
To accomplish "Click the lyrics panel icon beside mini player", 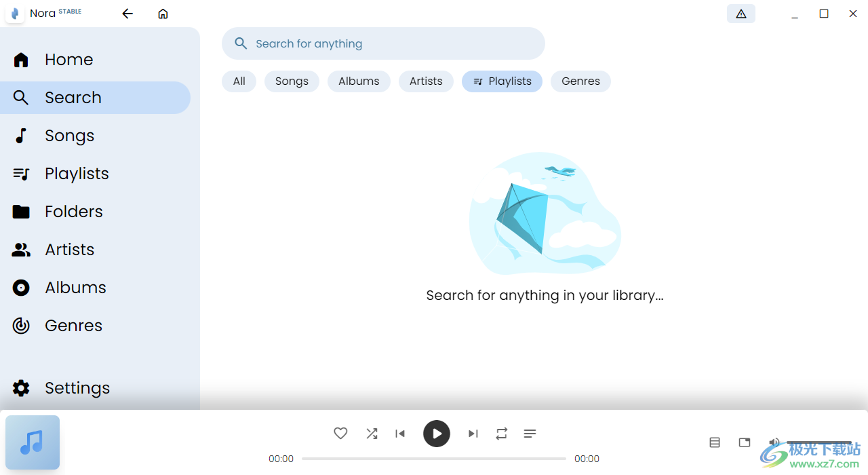I will coord(715,442).
